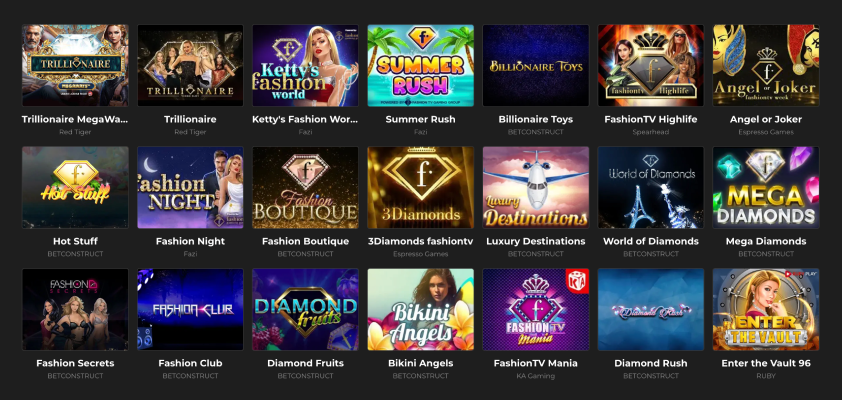Open the FashionTV Highlife game thumbnail
Screen dimensions: 842x400
(x=650, y=66)
